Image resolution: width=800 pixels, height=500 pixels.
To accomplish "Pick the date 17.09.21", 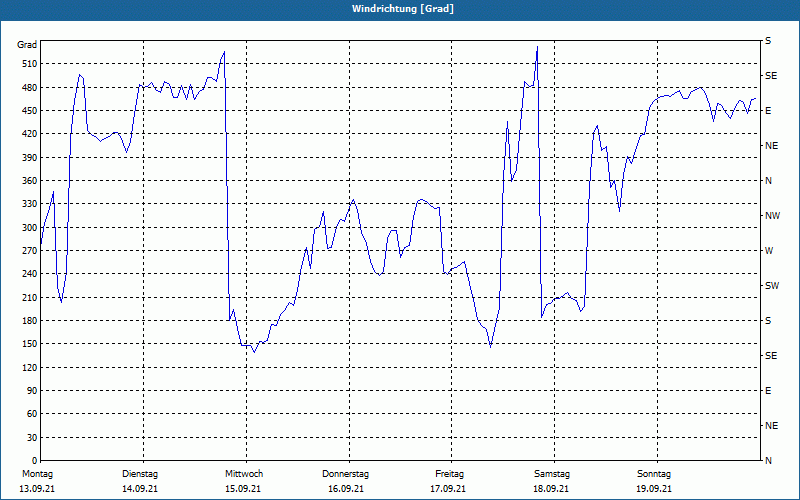I will 448,489.
